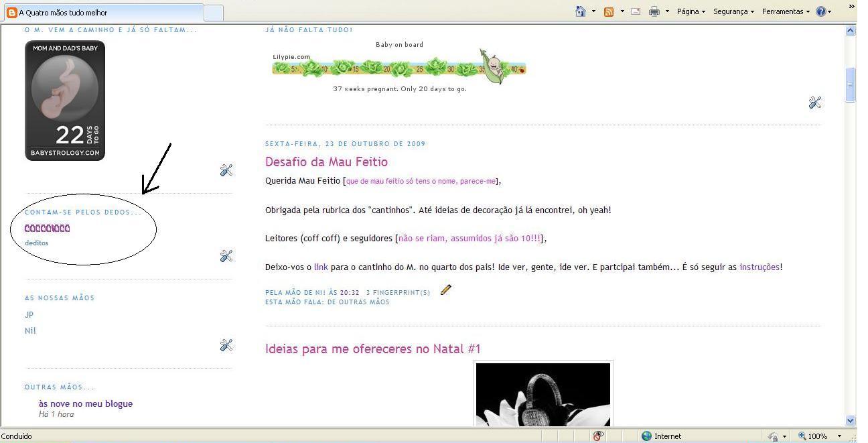
Task: Open the 'Desafio da Mau Feitio' post title
Action: point(326,162)
